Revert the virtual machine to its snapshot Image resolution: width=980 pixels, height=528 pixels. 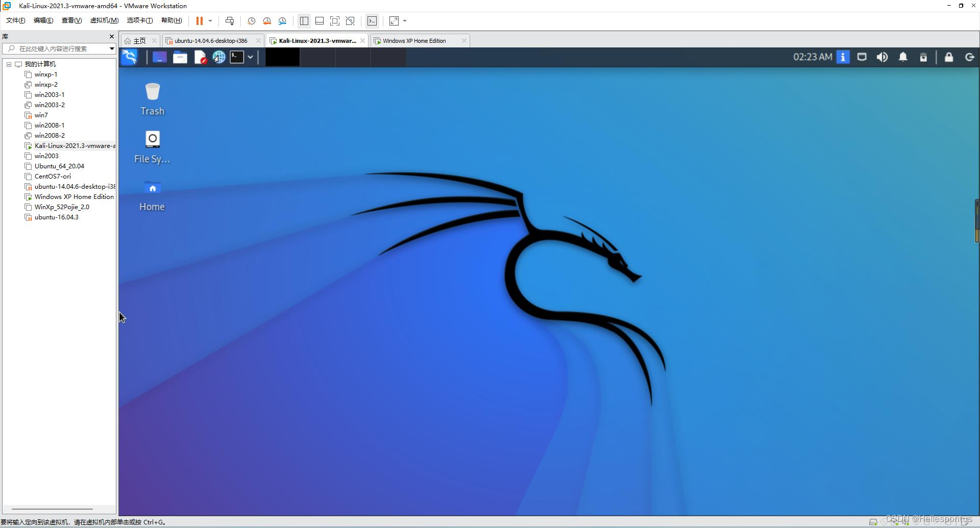(267, 21)
